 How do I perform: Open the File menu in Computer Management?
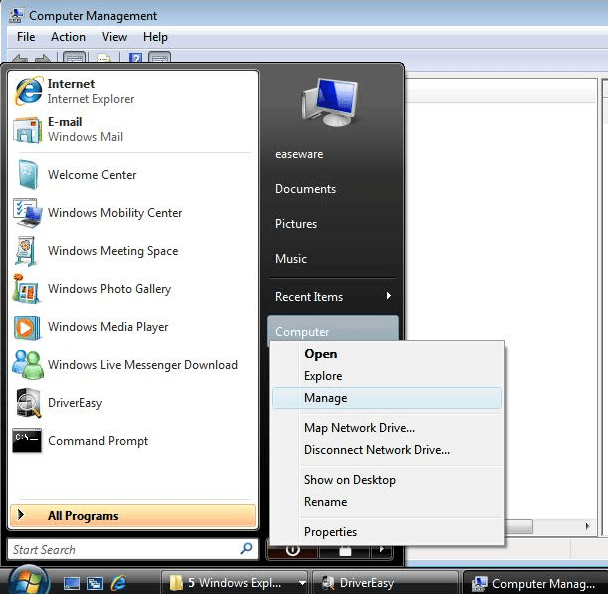[26, 37]
